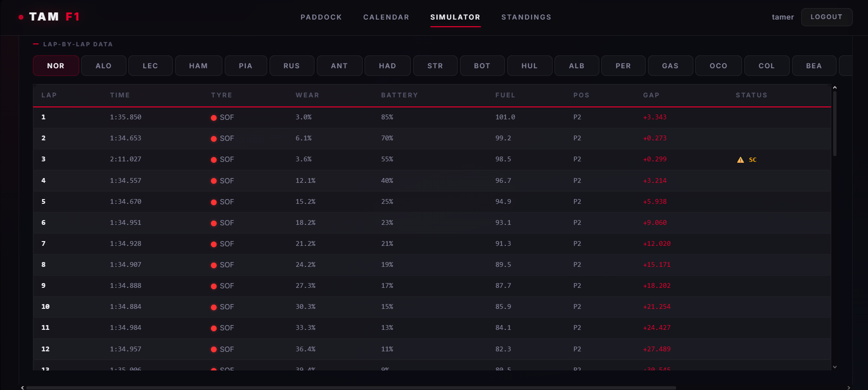Click the vertical table scrollbar thumb
Screen dimensions: 868x390
(x=835, y=124)
